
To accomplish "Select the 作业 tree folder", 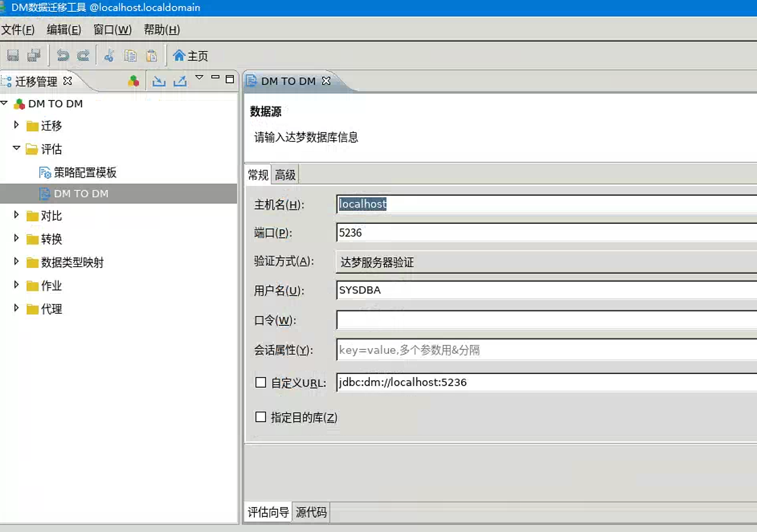I will tap(51, 286).
